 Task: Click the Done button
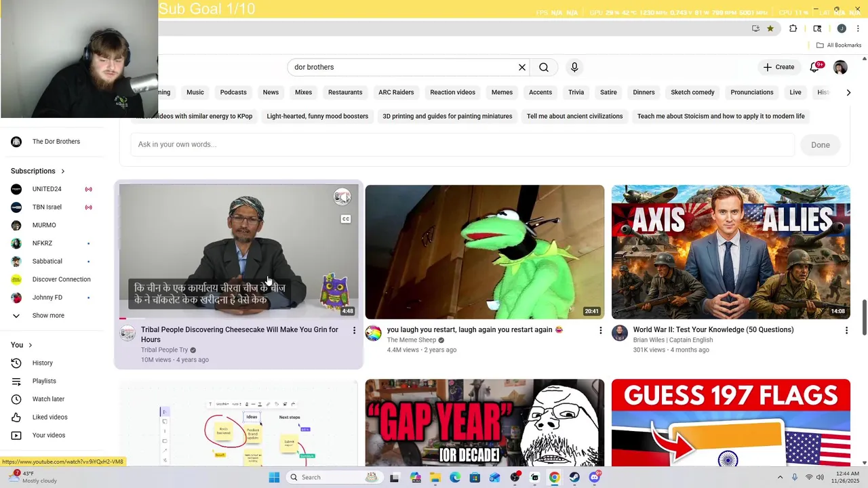820,145
